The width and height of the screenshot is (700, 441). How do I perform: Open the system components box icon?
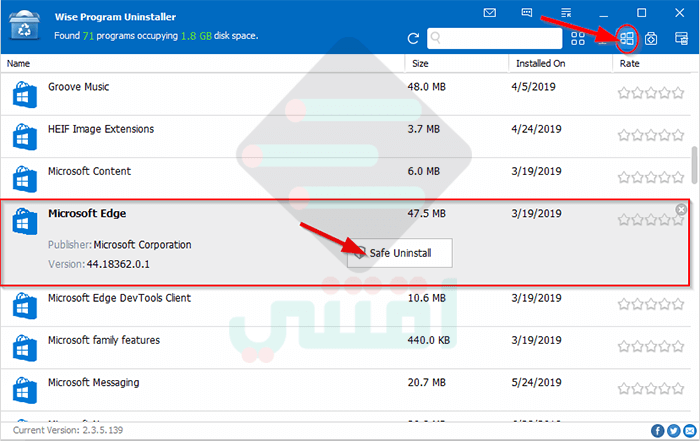click(651, 38)
